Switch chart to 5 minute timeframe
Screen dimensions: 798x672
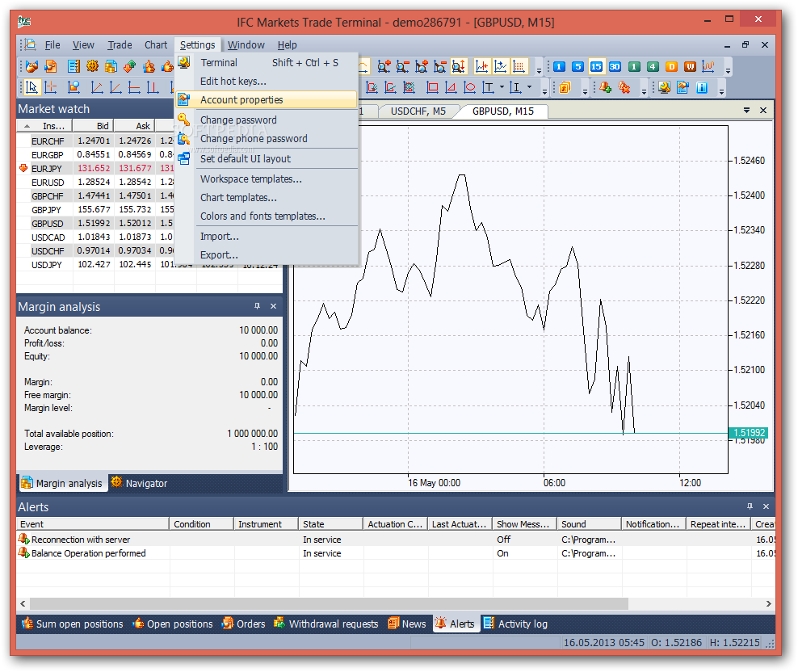pos(577,67)
